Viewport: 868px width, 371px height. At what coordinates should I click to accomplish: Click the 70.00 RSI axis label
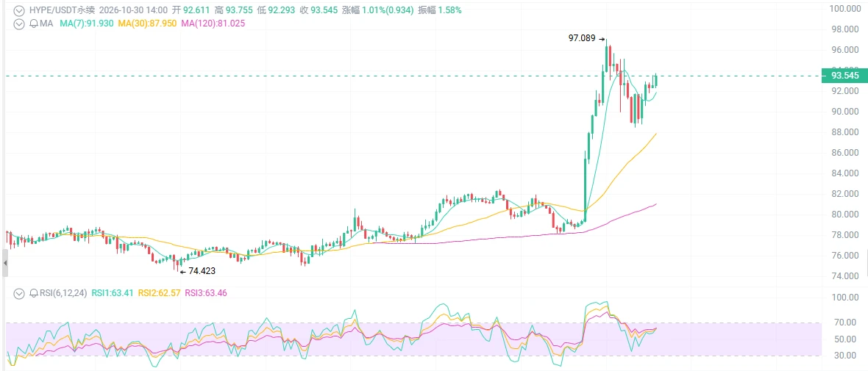pyautogui.click(x=846, y=323)
